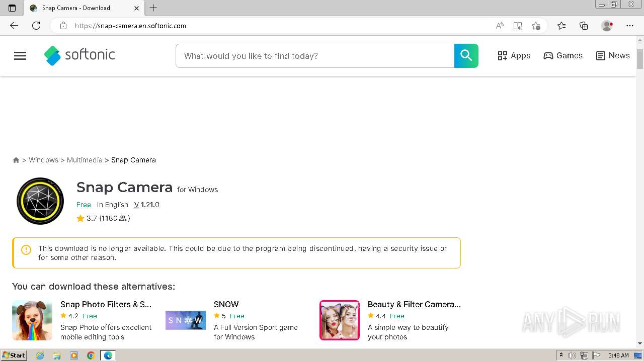Open the News section

613,56
